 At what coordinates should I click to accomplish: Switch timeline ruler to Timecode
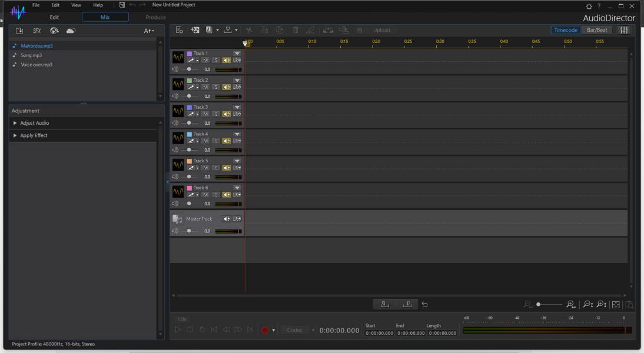click(566, 30)
